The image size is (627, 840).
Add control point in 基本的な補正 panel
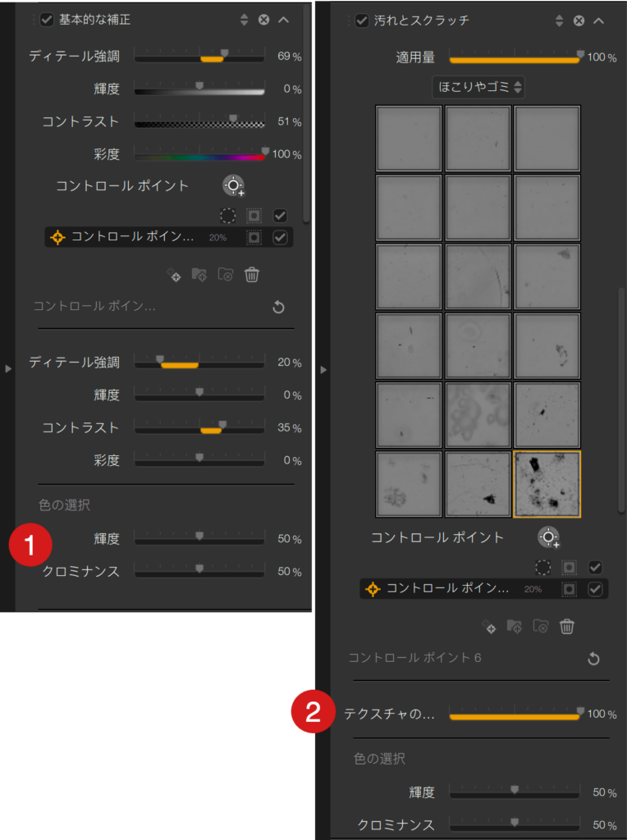pyautogui.click(x=233, y=185)
